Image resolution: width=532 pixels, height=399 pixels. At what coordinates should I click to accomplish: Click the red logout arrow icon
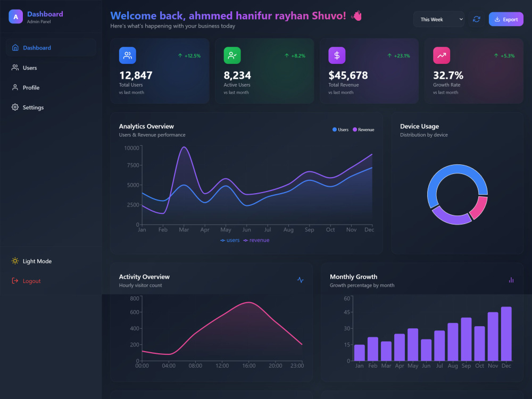[15, 280]
